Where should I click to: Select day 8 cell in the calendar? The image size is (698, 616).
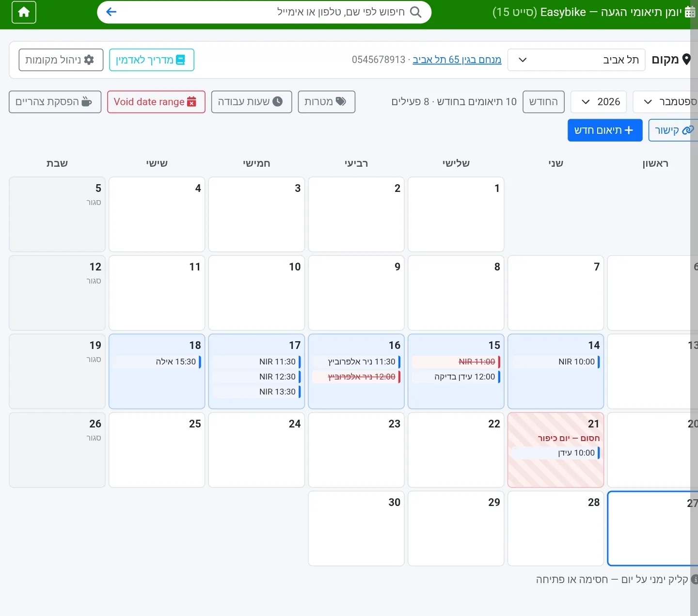(x=456, y=293)
